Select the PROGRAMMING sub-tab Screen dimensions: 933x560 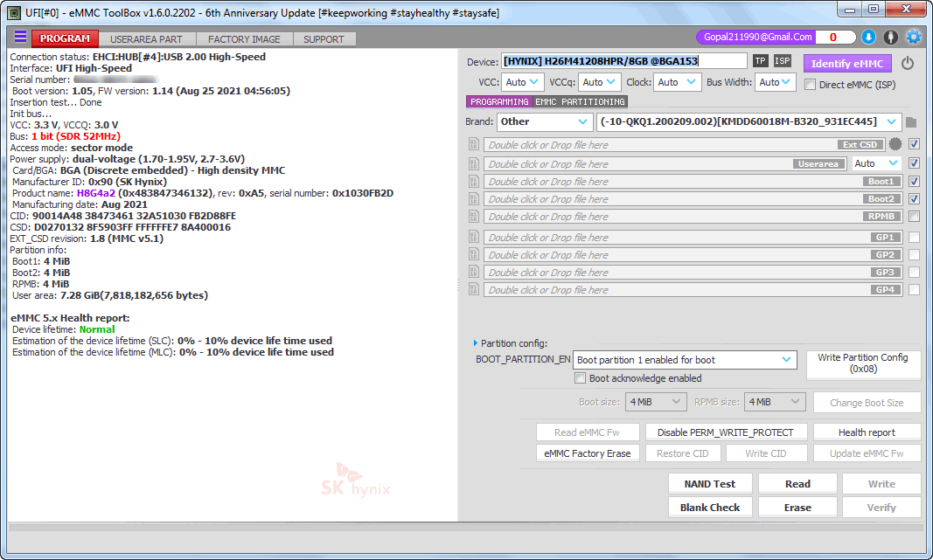[x=499, y=101]
